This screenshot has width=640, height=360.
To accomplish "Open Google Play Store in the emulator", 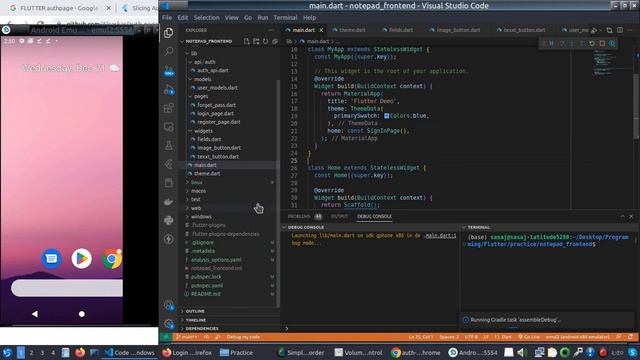I will [x=82, y=258].
